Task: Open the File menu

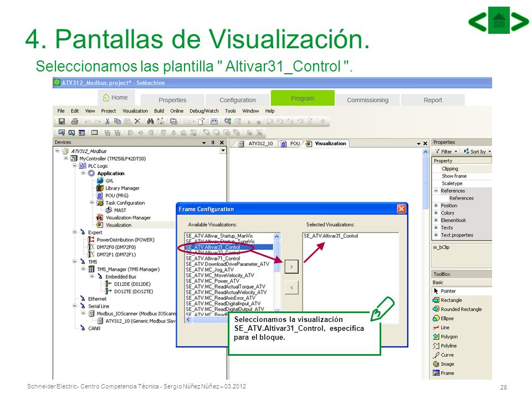Action: 61,111
